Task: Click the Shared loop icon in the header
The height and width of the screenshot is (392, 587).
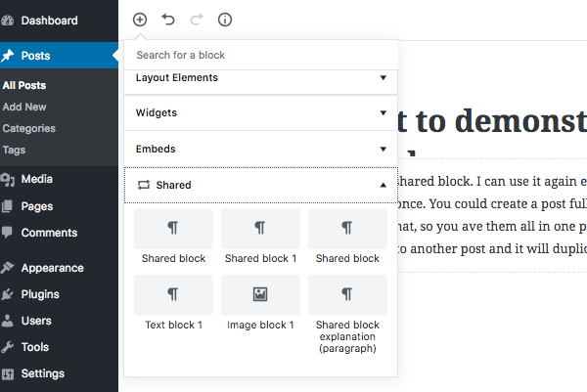Action: point(144,185)
